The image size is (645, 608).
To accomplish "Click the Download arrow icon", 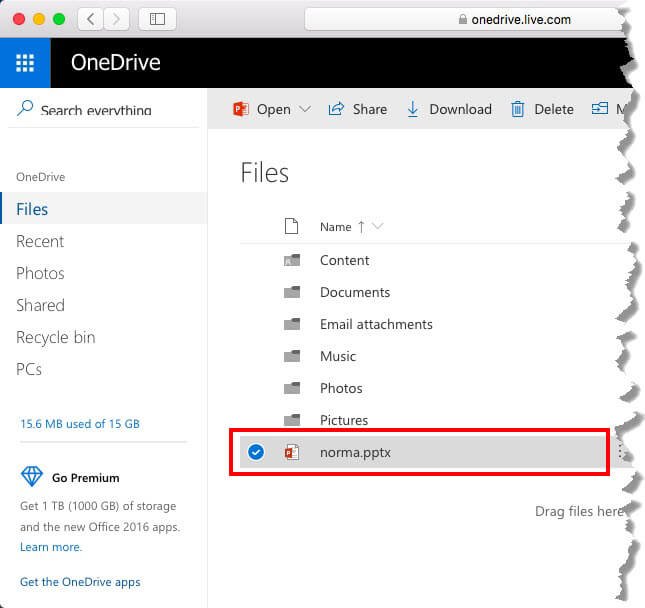I will click(412, 109).
